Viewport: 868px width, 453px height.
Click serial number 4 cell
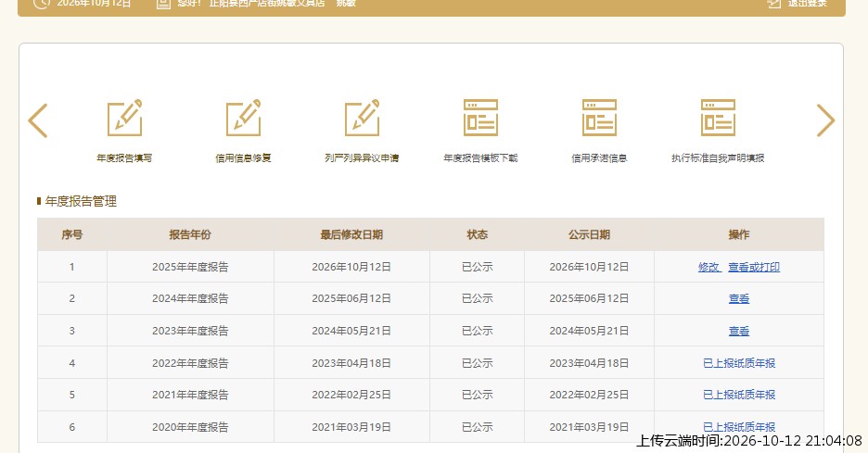pos(72,363)
